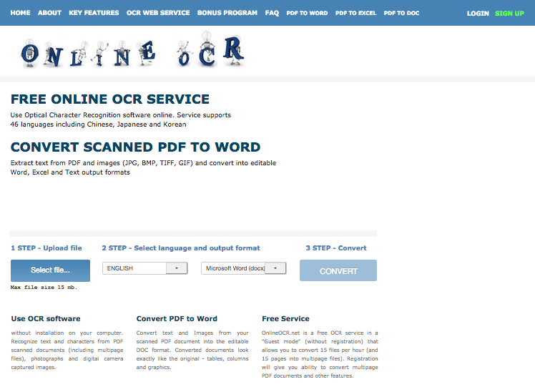Image resolution: width=535 pixels, height=392 pixels.
Task: Open KEY FEATURES in navigation bar
Action: (94, 13)
